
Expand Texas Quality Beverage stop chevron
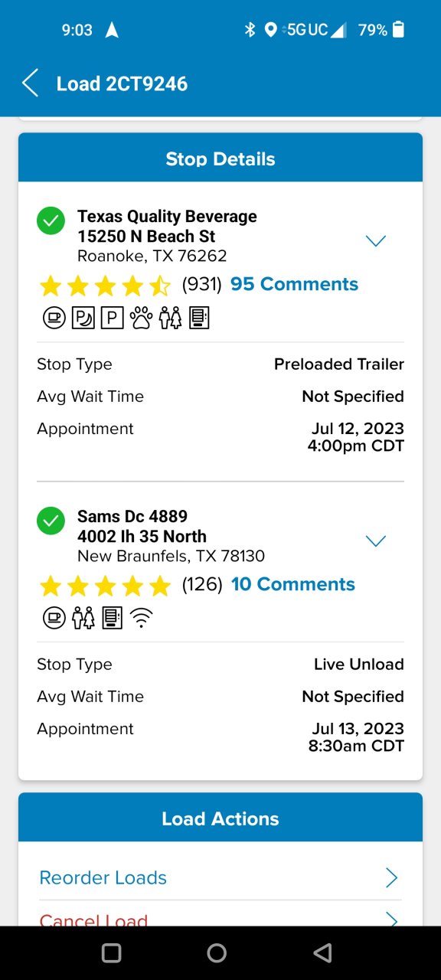[375, 241]
